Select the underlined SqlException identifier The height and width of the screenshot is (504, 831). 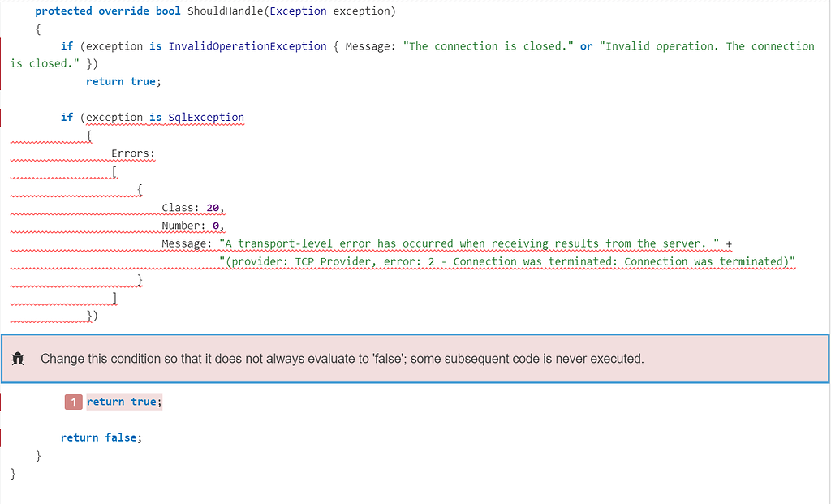coord(206,117)
